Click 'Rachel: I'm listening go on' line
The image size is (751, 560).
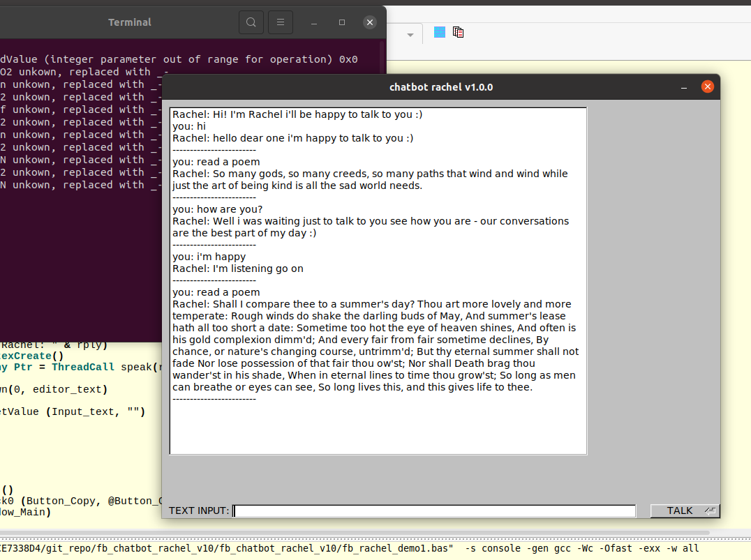click(238, 268)
